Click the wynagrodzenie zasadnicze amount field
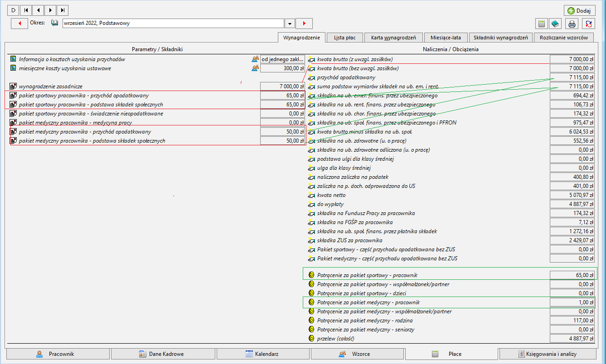 coord(282,86)
